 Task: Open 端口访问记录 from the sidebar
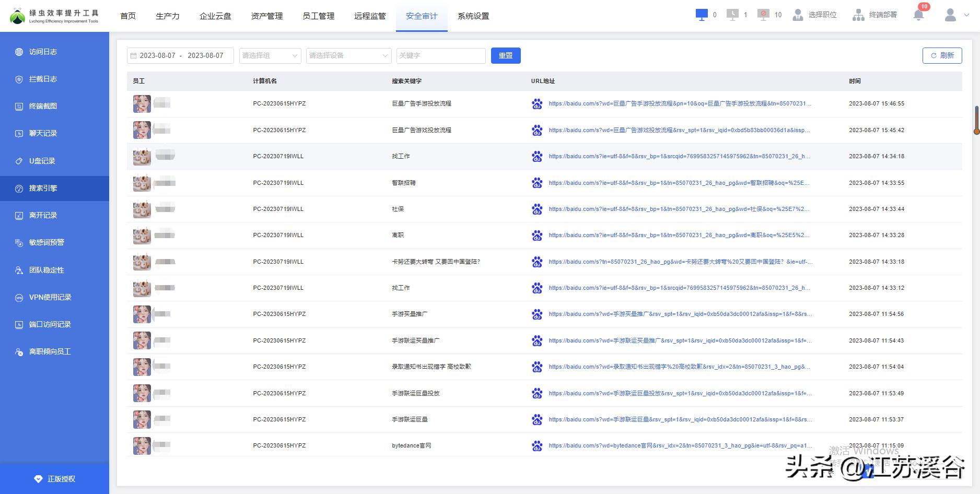pyautogui.click(x=50, y=324)
